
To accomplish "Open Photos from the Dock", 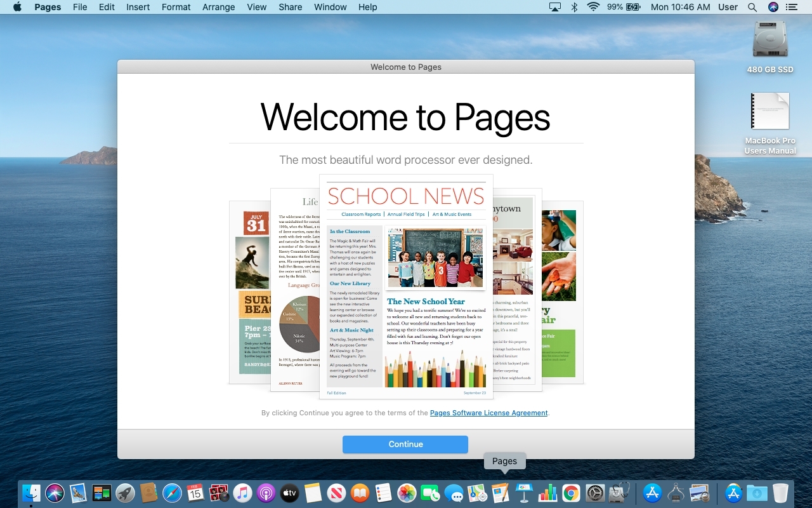I will 407,493.
